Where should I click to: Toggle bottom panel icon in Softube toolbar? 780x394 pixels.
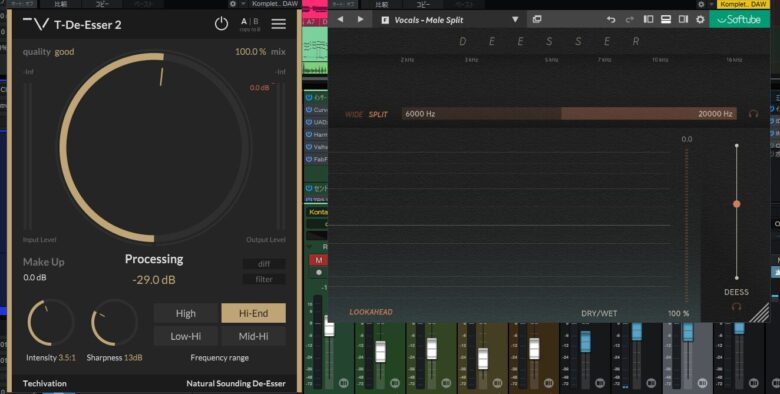[666, 19]
